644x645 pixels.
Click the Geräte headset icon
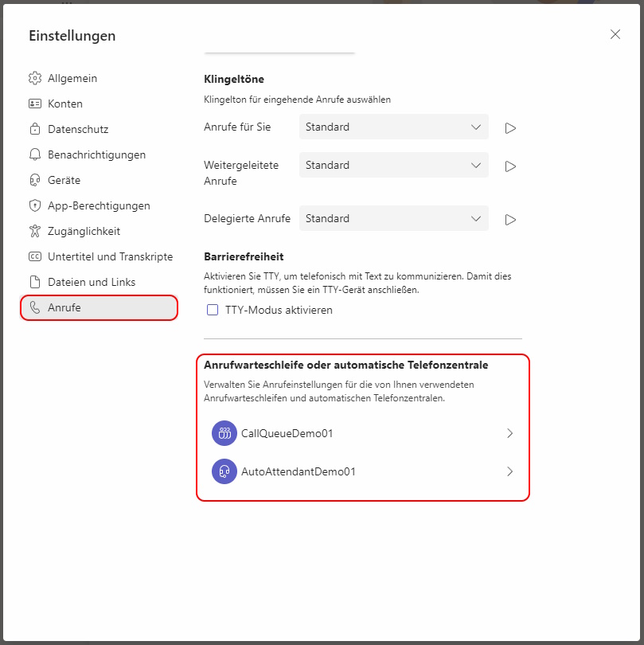[x=35, y=180]
